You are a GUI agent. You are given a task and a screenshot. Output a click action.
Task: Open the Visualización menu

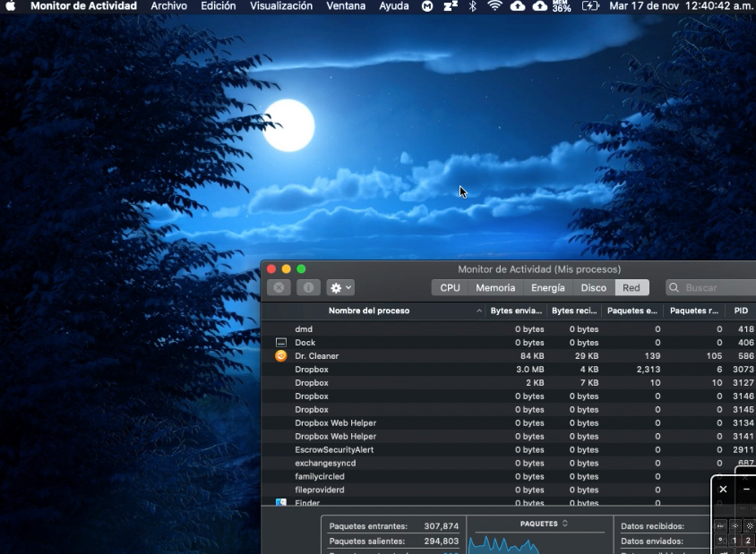281,6
